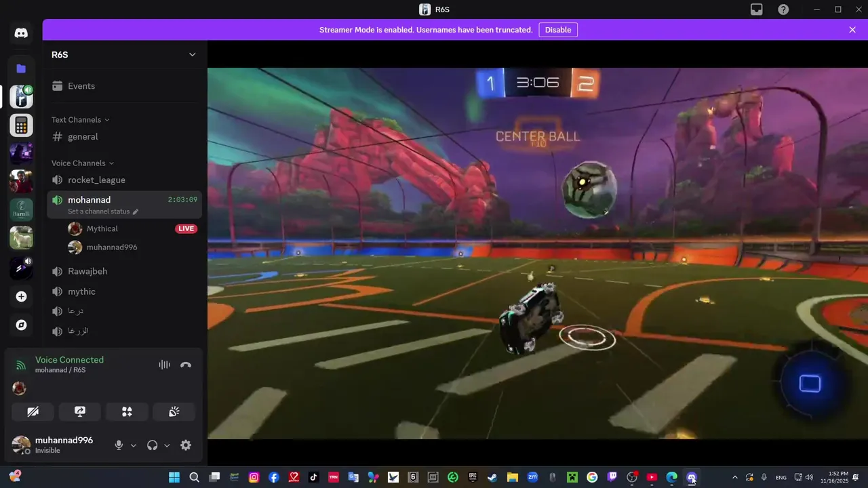The height and width of the screenshot is (488, 868).
Task: Open Instagram from the taskbar
Action: (254, 477)
